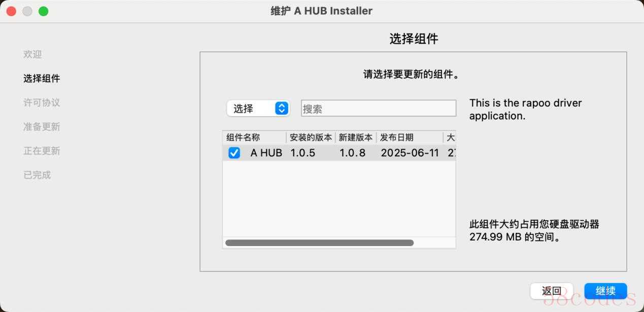The image size is (644, 312).
Task: Sort by 发布日期 column header
Action: (x=410, y=137)
